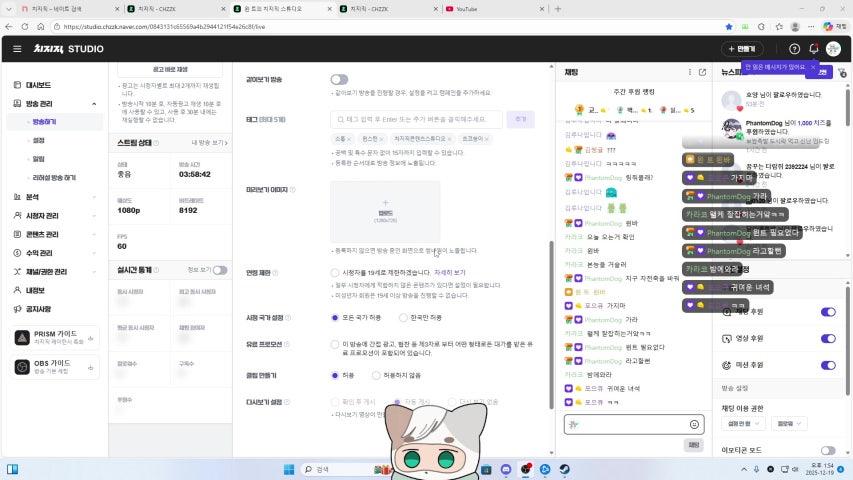Open Steam from the taskbar

(x=565, y=469)
